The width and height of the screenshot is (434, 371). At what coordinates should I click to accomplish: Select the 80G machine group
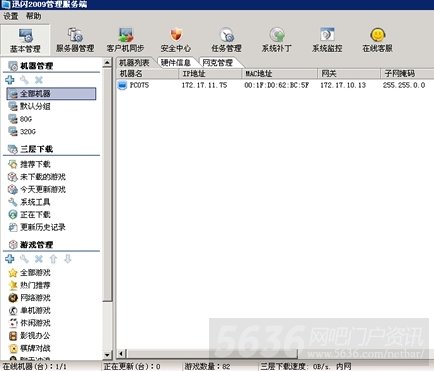click(x=21, y=119)
